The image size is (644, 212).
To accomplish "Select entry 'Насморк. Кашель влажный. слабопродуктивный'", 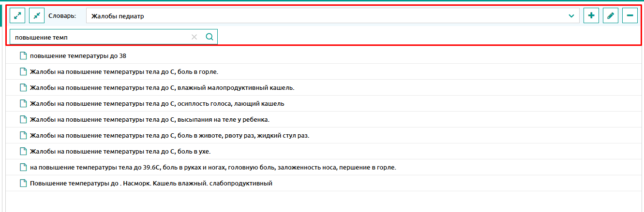I will coord(151,183).
